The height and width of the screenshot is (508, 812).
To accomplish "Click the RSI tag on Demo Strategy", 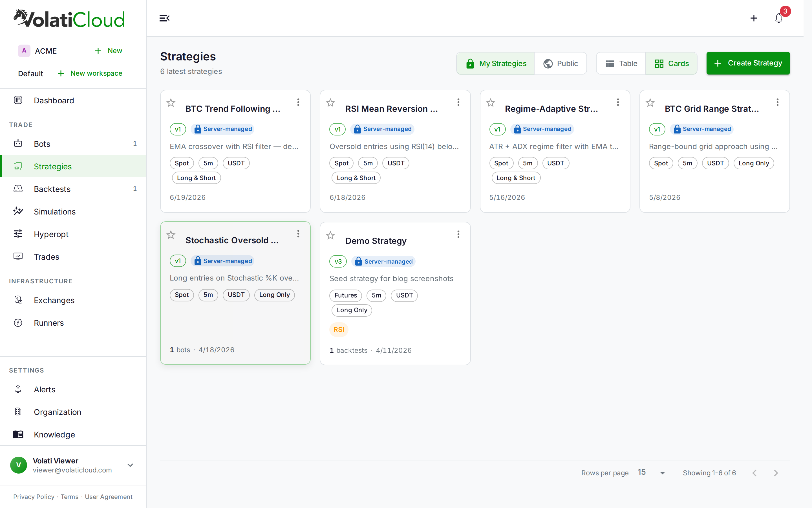I will [x=339, y=329].
